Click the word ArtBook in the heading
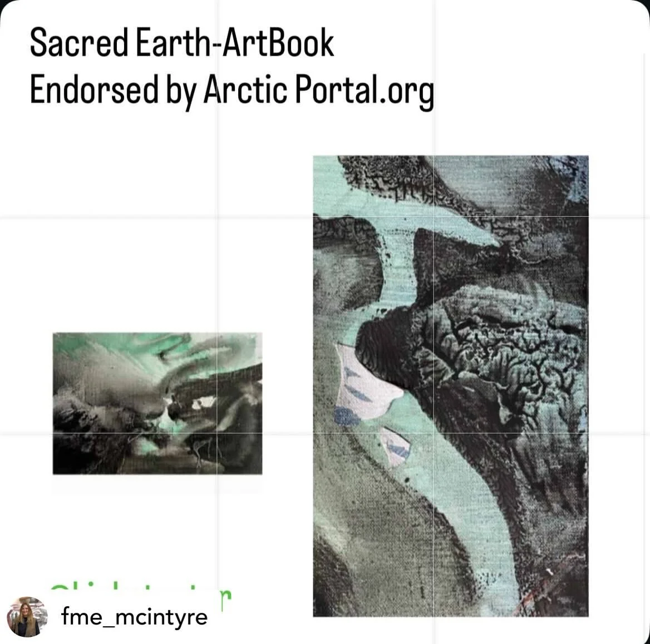This screenshot has width=650, height=644. click(278, 43)
